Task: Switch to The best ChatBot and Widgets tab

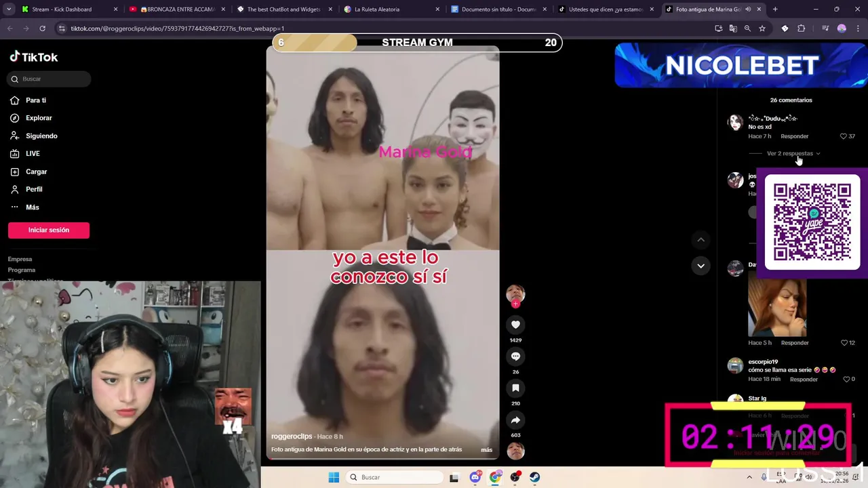Action: pos(283,9)
